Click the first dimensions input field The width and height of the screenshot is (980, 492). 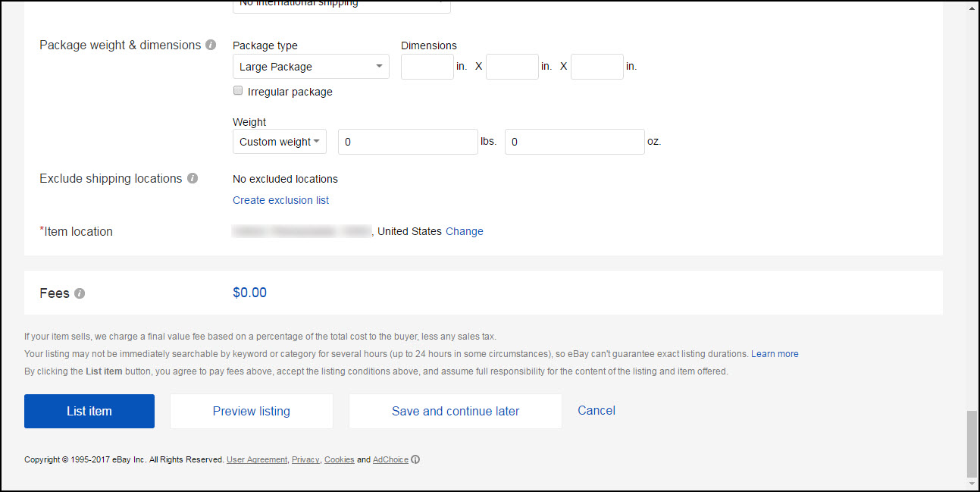427,67
